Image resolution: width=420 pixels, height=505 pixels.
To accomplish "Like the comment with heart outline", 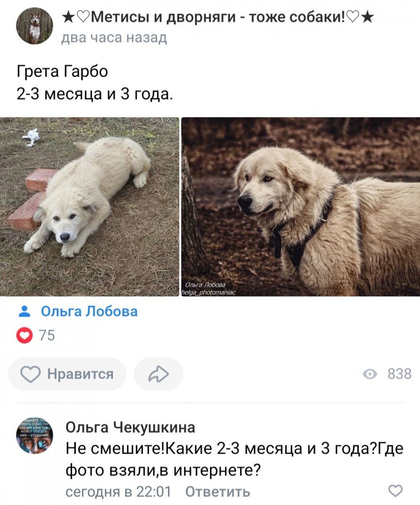I will pos(395,491).
